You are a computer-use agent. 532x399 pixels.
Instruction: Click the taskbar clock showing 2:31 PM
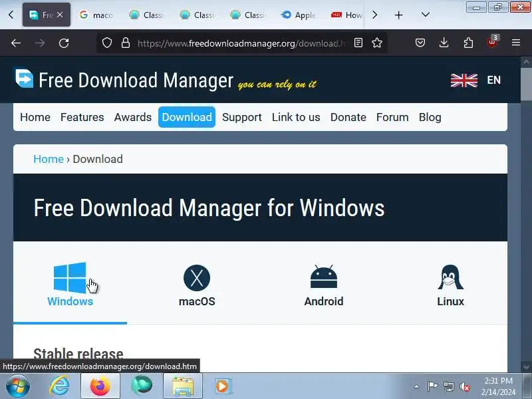(x=498, y=386)
